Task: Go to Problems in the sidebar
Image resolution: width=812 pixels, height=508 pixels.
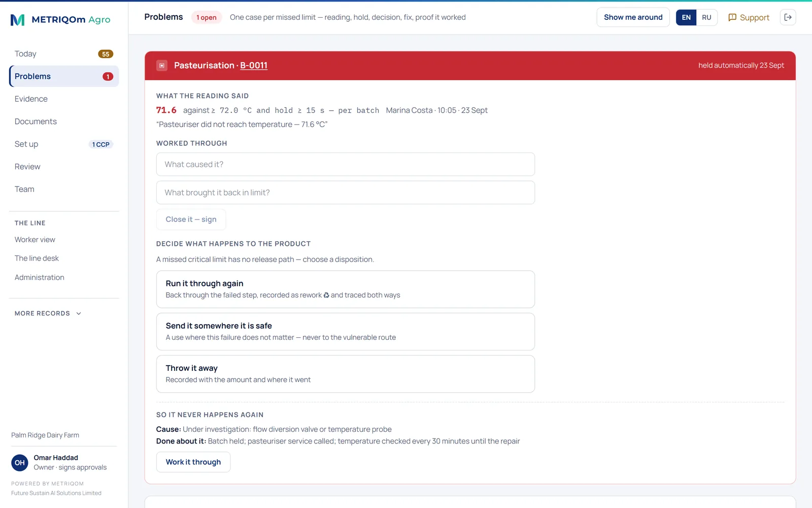Action: click(64, 76)
